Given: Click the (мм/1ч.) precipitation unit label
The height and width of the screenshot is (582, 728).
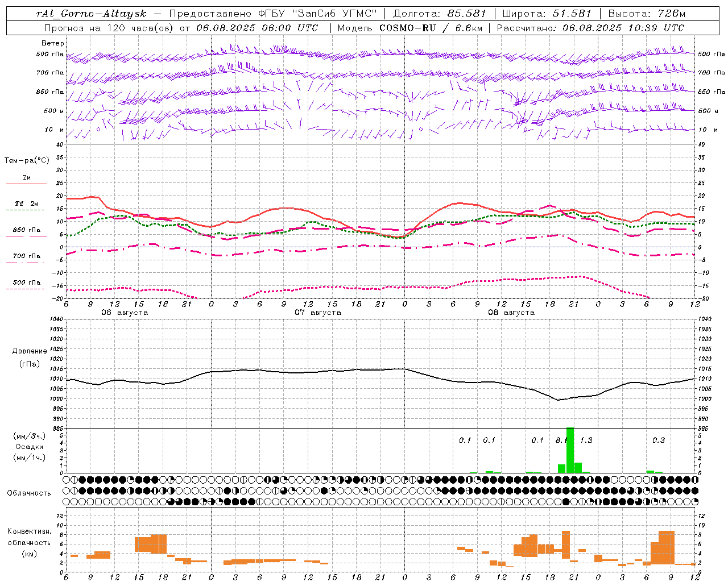Looking at the screenshot, I should pyautogui.click(x=30, y=458).
